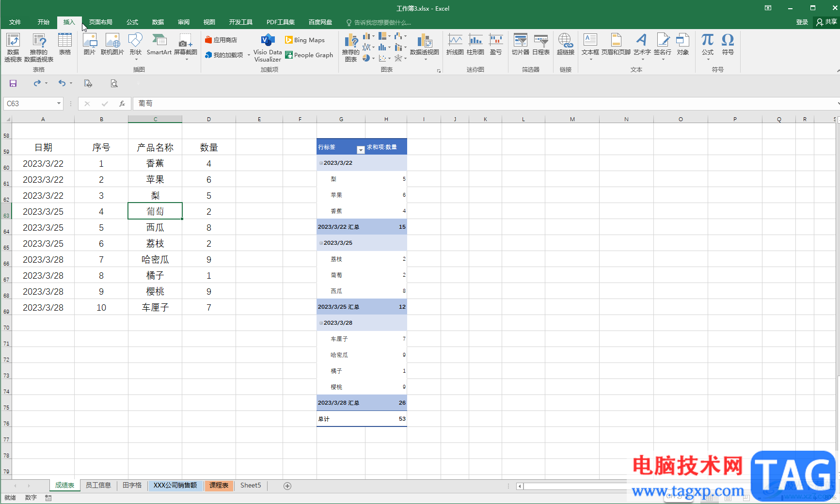
Task: Switch to the Page Layout tab
Action: pos(101,22)
